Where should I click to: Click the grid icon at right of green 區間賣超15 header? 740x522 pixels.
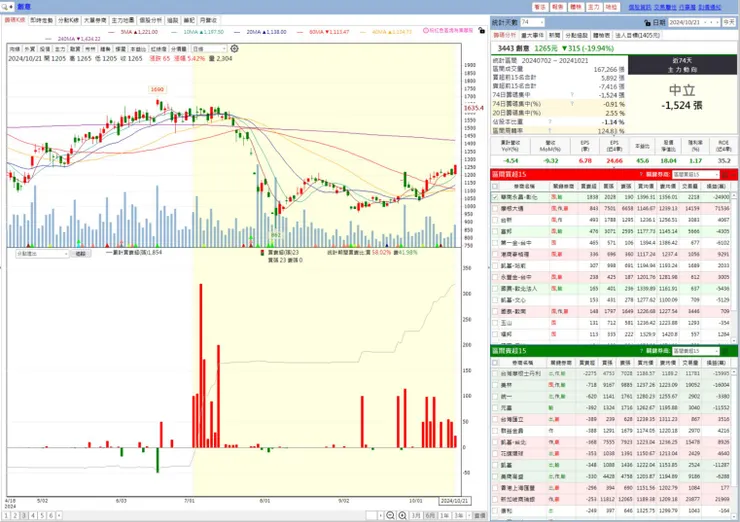(x=725, y=351)
